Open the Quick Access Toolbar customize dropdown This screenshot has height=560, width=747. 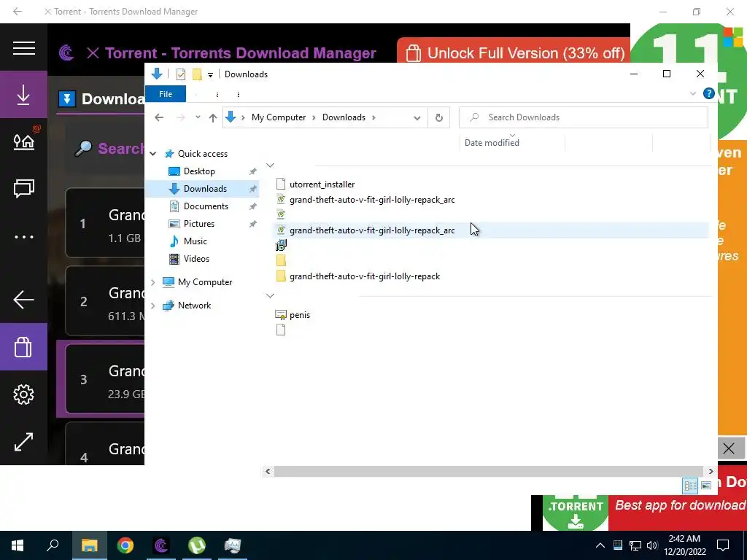point(210,75)
